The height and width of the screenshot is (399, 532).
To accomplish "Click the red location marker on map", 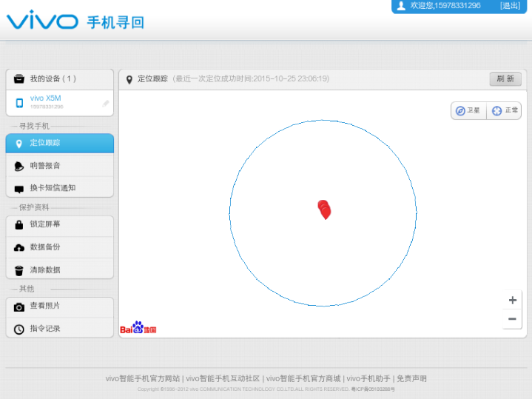I will (324, 209).
